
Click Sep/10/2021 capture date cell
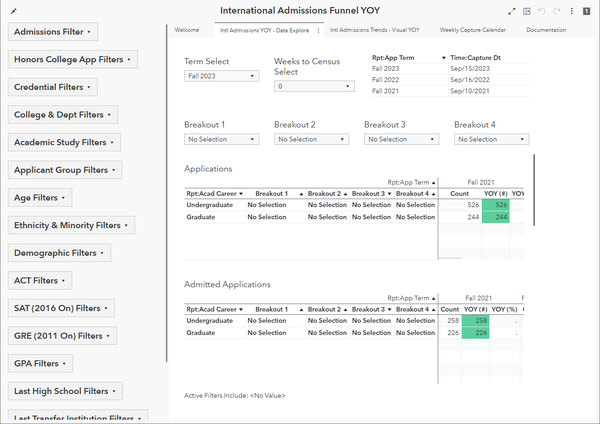pos(470,91)
